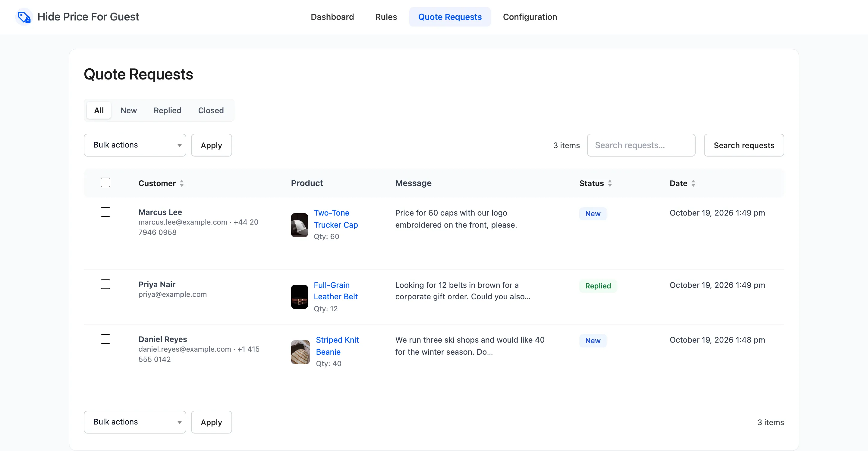Image resolution: width=868 pixels, height=451 pixels.
Task: Click Marcus Lee customer name
Action: pyautogui.click(x=160, y=212)
